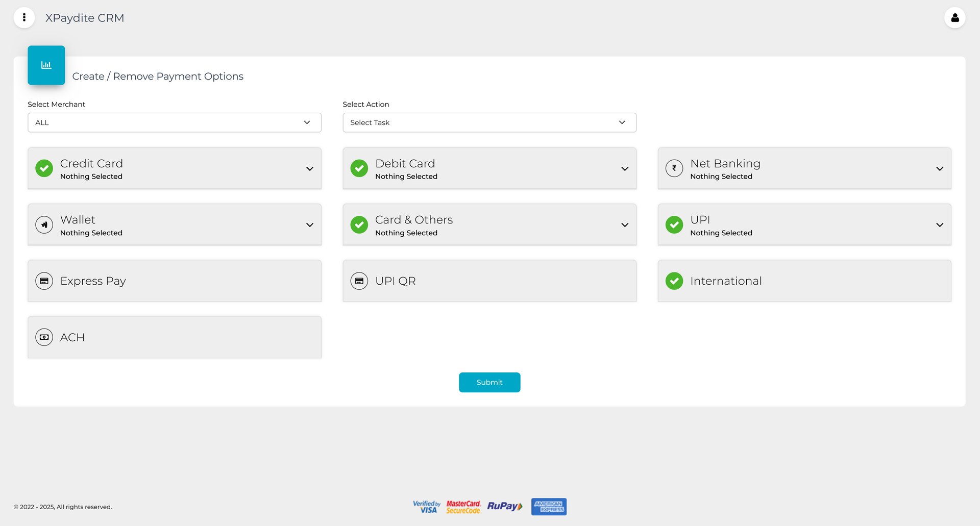Click the Wallet card labeled Nothing Selected

click(x=174, y=224)
